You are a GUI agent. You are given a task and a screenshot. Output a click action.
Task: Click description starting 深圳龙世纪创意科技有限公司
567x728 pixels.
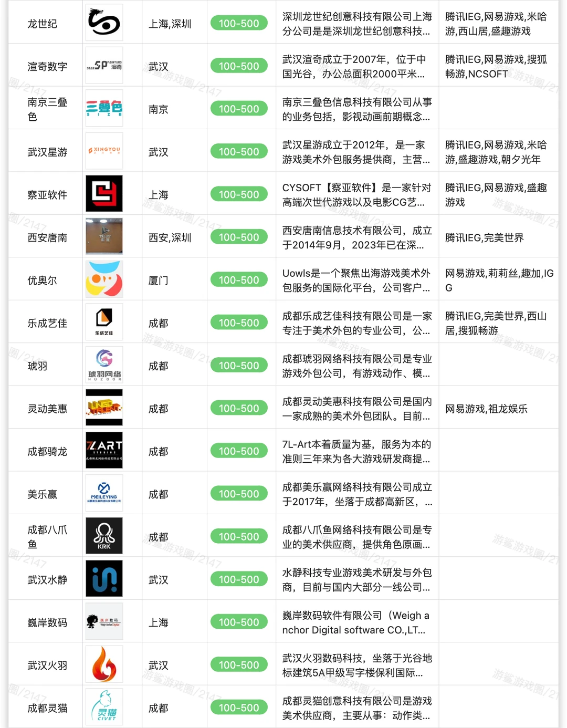coord(357,24)
